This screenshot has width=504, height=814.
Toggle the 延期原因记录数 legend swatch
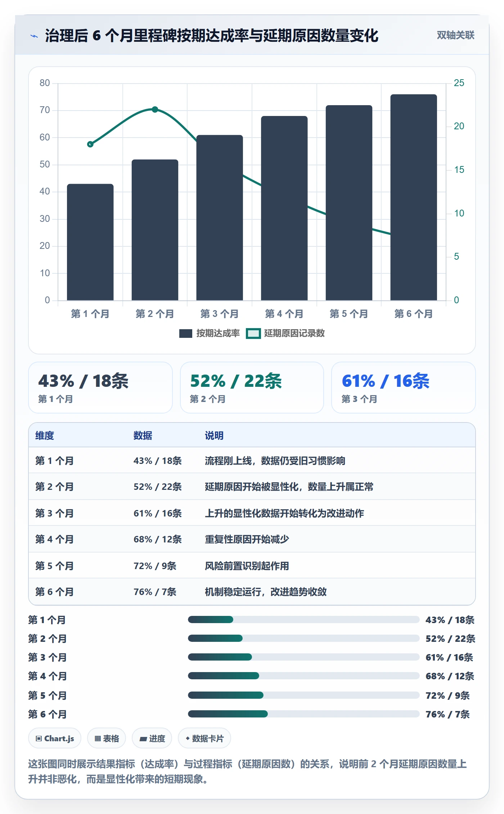pos(253,334)
